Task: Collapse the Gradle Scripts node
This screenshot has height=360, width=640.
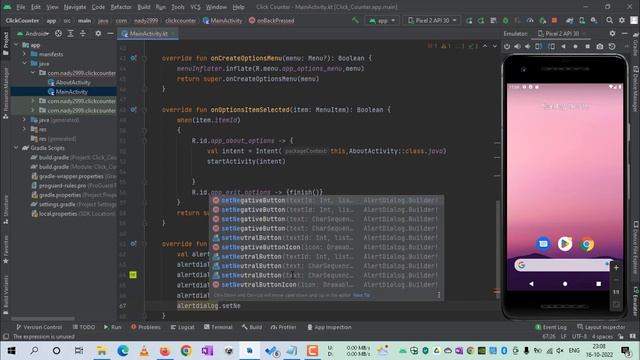Action: 16,148
